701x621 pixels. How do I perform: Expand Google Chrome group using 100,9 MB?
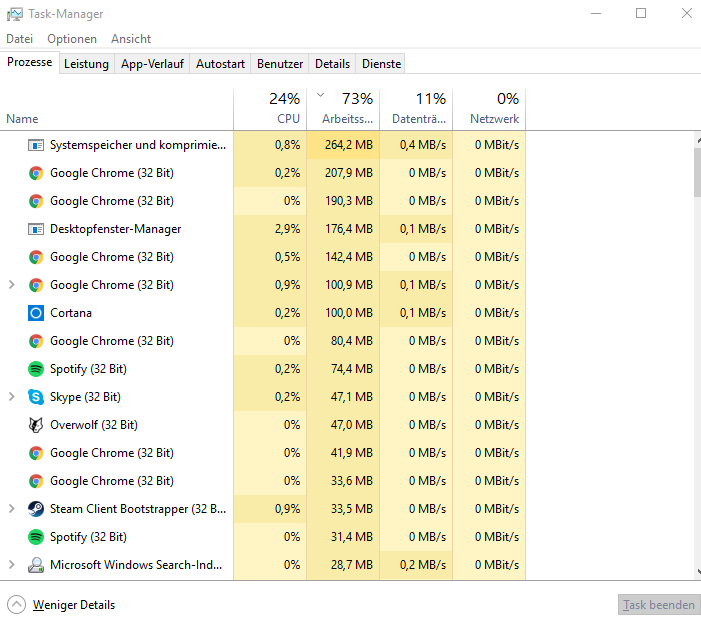tap(12, 285)
